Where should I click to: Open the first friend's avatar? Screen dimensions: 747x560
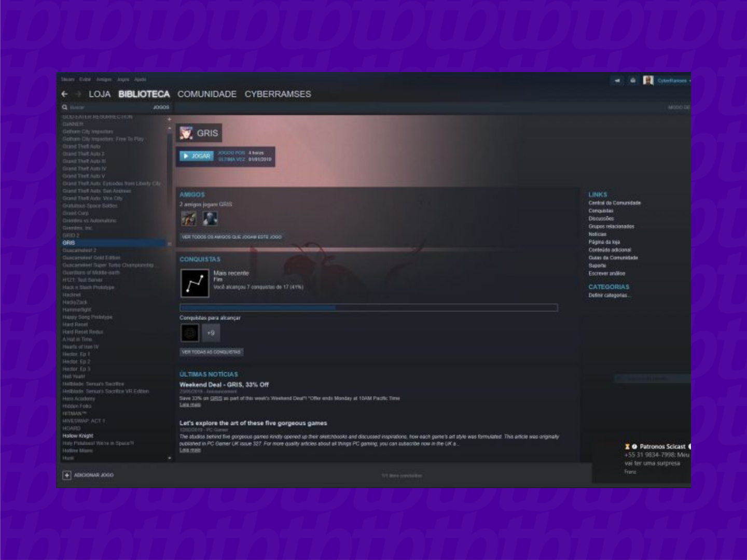(188, 218)
